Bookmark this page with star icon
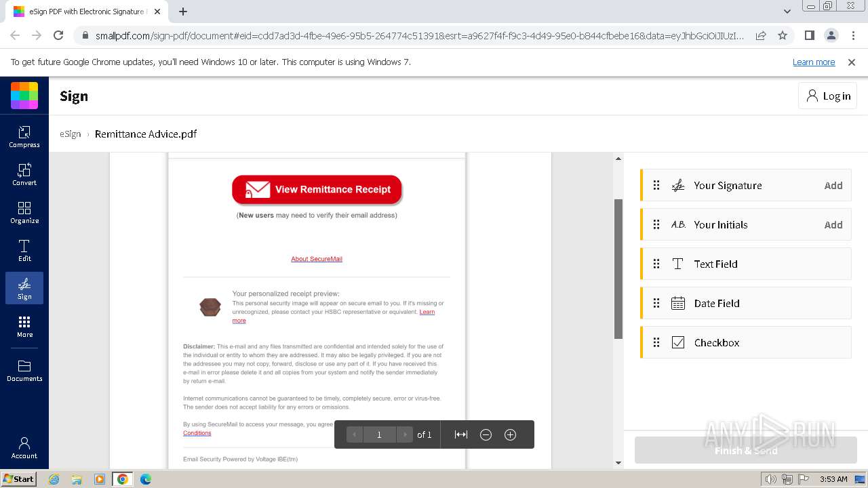This screenshot has height=488, width=868. coord(783,36)
